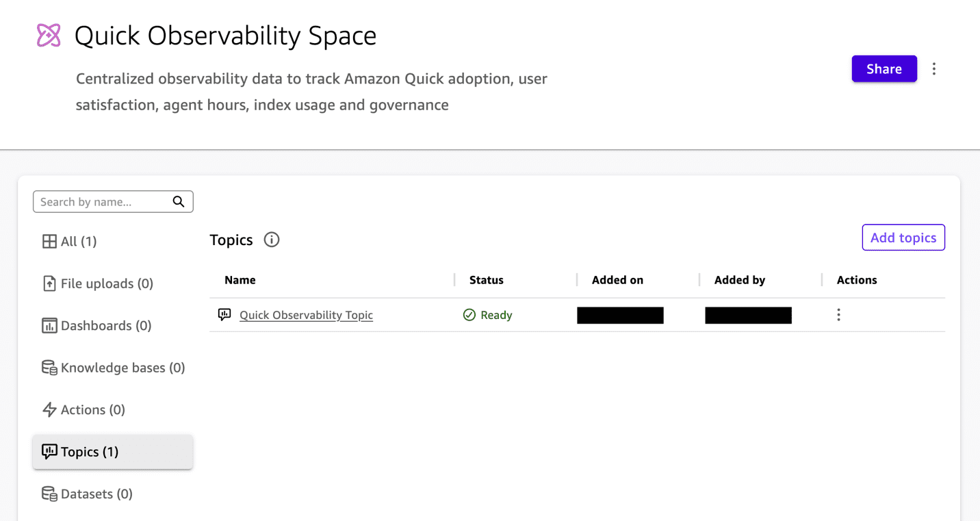
Task: Click the Knowledge bases database icon
Action: [x=49, y=368]
